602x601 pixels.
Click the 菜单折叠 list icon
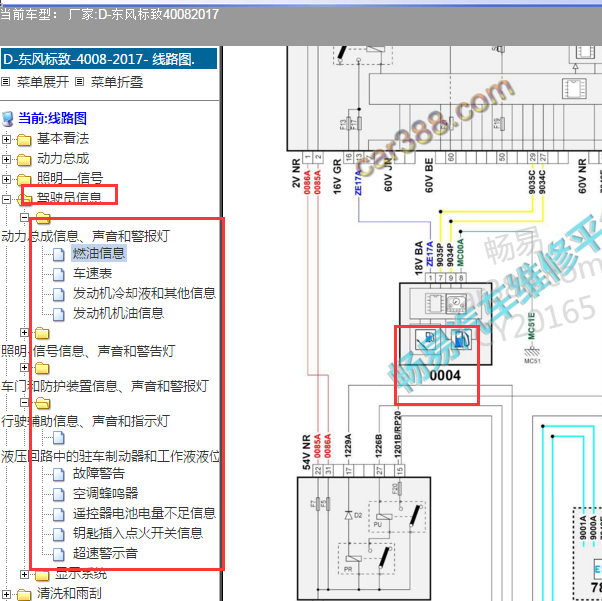[79, 81]
